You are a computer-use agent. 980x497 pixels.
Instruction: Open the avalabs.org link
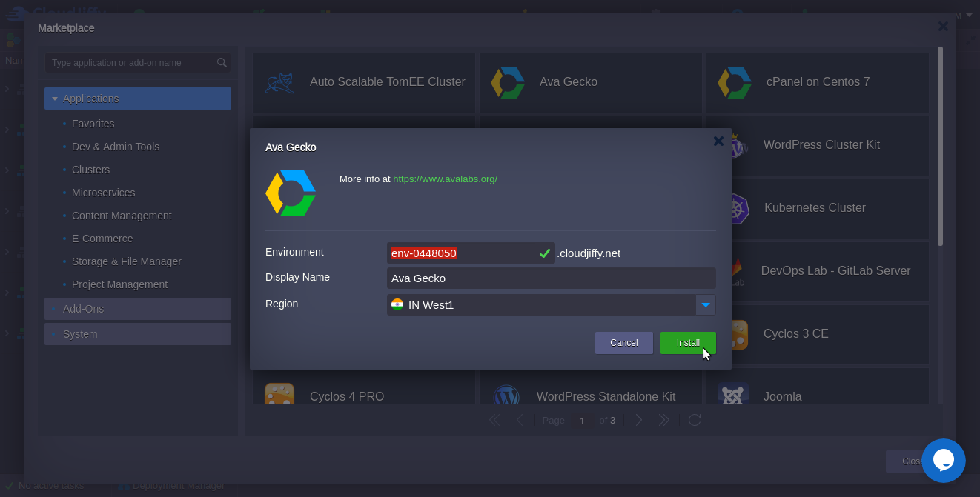[445, 179]
